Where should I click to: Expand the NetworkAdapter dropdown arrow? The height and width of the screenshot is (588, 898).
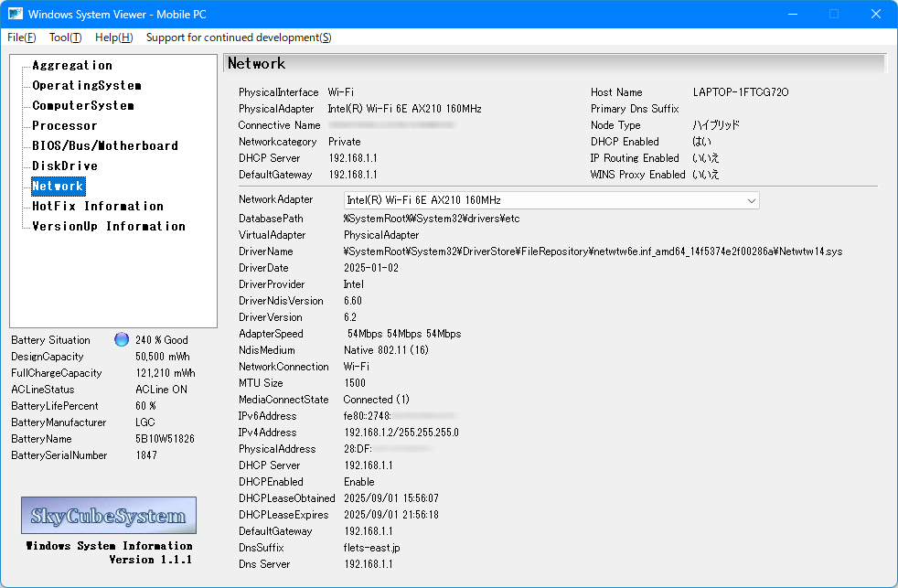[x=751, y=200]
